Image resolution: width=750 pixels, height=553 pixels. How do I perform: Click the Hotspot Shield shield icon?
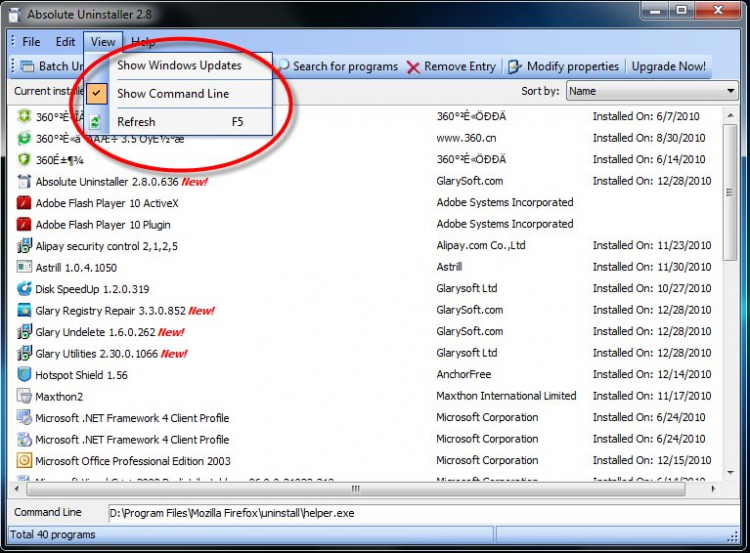pyautogui.click(x=24, y=375)
